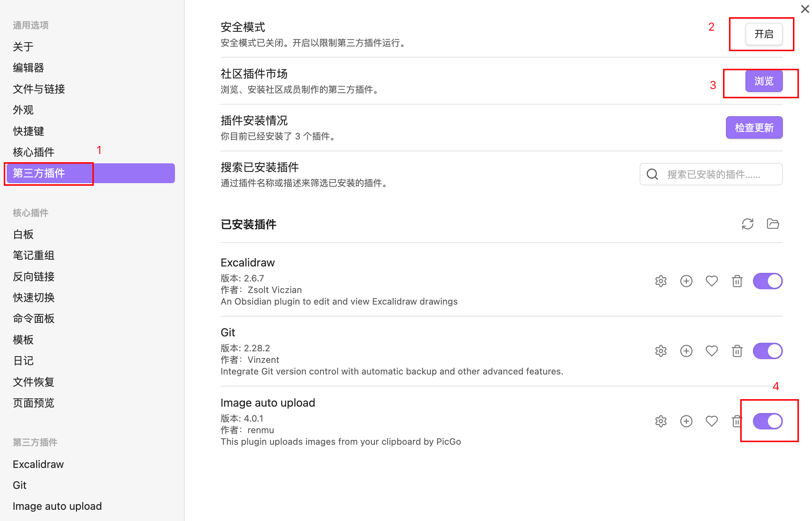Open Git plugin settings gear
Screen dimensions: 812x521
661,351
